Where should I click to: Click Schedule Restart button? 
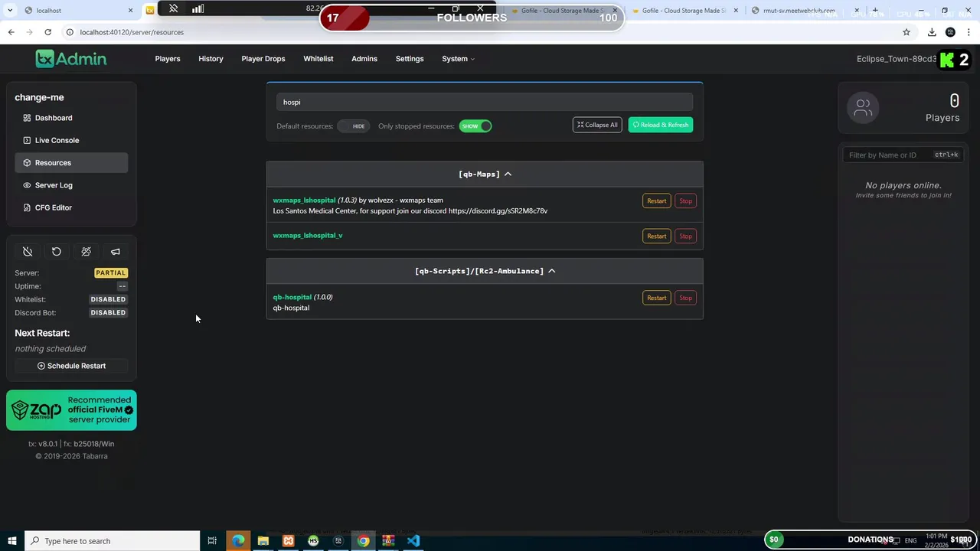71,366
